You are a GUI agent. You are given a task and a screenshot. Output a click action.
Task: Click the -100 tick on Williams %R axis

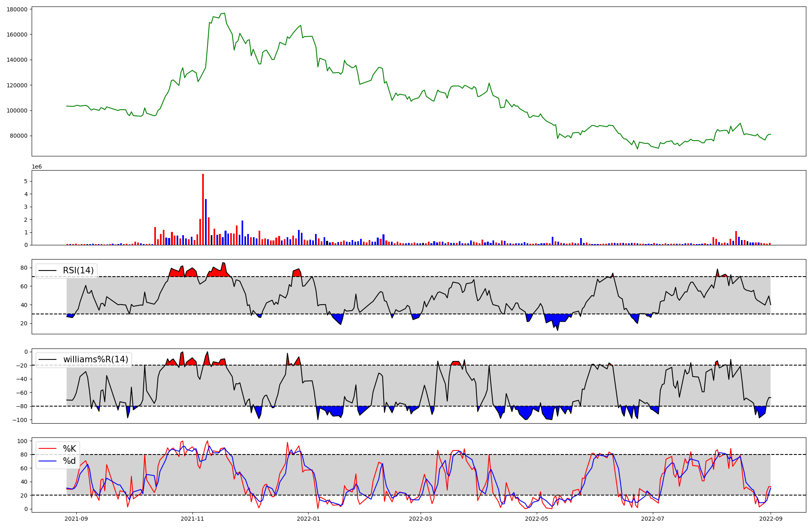[20, 420]
